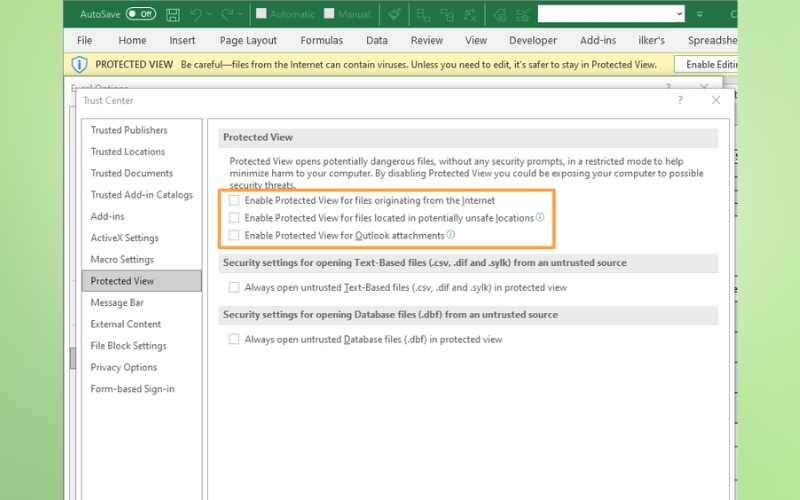Screen dimensions: 800x500
Task: Open File Block Settings category
Action: click(128, 346)
